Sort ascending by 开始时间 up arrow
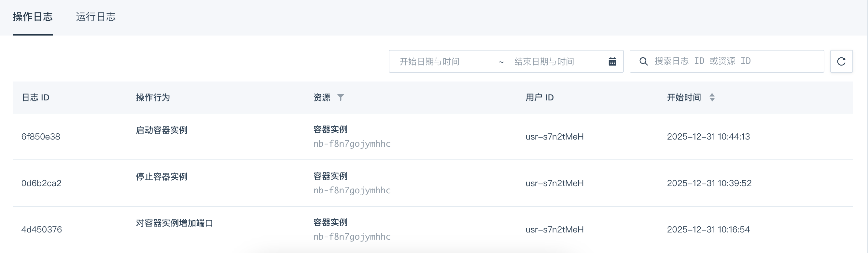Image resolution: width=868 pixels, height=253 pixels. pyautogui.click(x=712, y=95)
